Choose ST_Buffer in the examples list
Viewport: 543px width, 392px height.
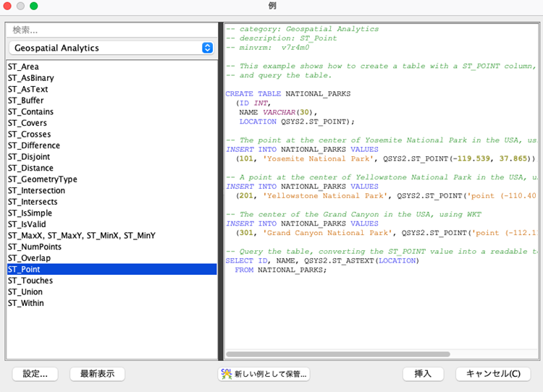click(x=25, y=101)
